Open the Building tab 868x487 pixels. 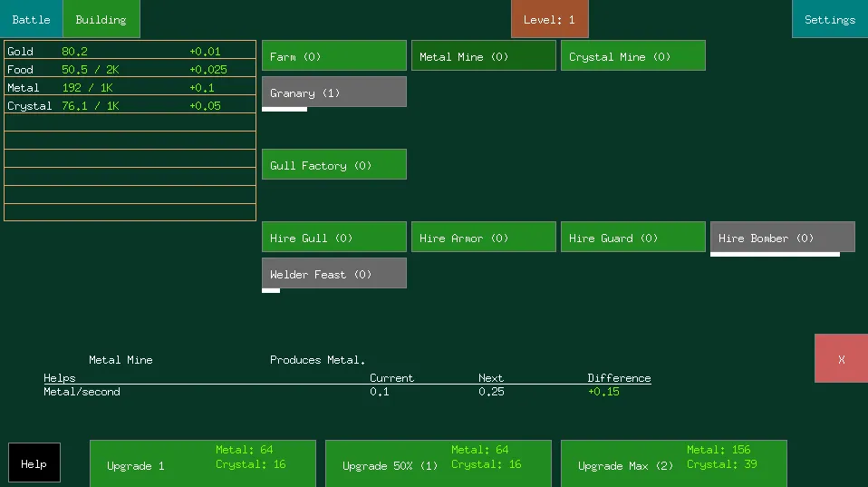point(101,19)
